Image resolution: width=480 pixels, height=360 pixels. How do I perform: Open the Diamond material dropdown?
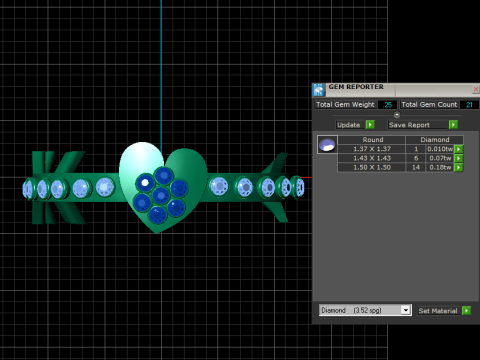405,310
